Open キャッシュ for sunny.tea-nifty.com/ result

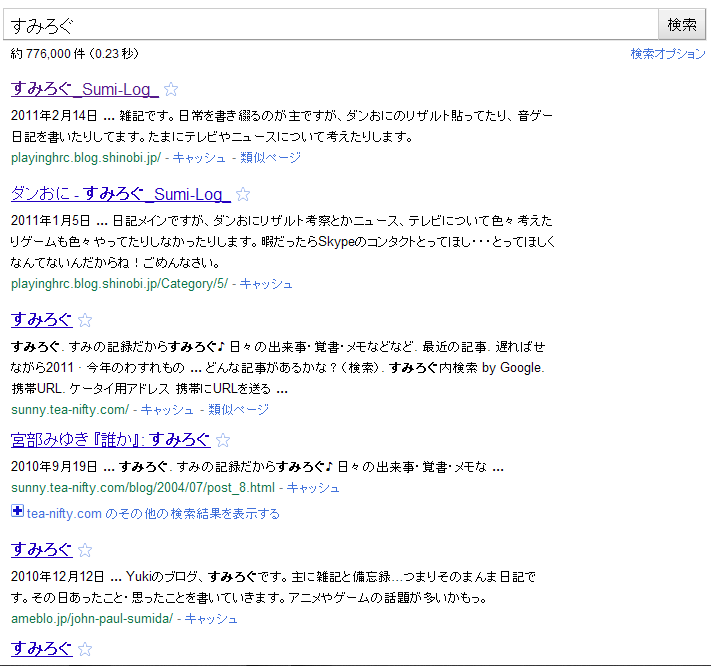pos(167,410)
